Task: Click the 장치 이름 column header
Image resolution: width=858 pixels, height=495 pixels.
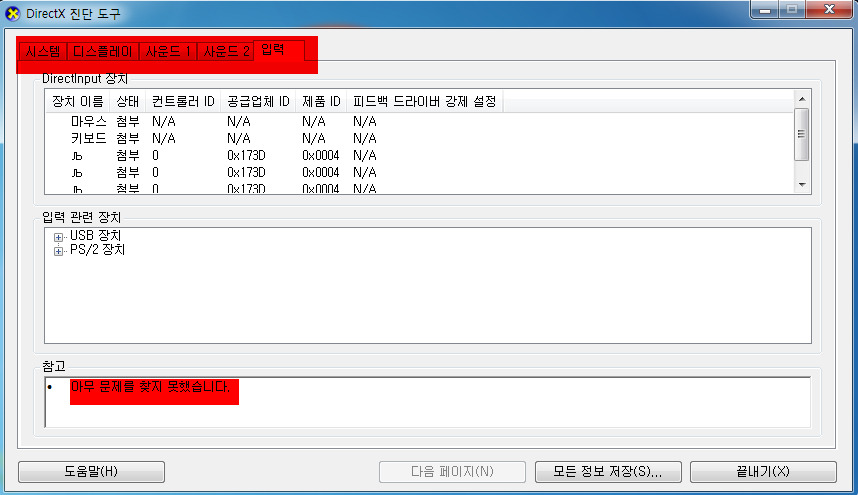Action: click(x=78, y=101)
